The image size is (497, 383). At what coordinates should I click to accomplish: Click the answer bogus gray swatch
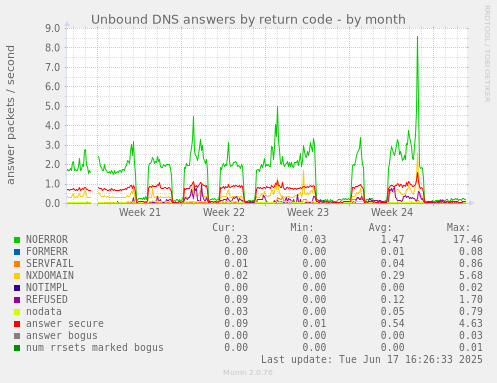17,336
